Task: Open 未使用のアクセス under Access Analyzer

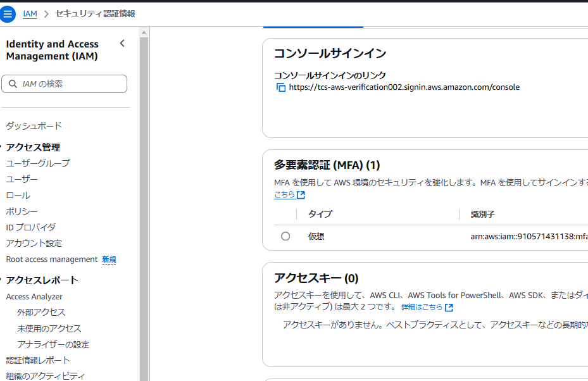Action: [x=49, y=328]
